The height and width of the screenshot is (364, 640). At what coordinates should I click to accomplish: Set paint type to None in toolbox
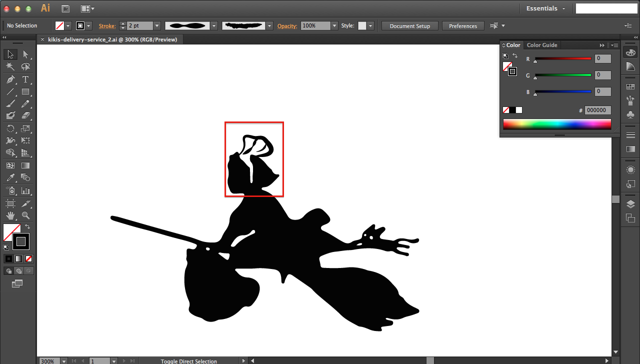coord(29,258)
